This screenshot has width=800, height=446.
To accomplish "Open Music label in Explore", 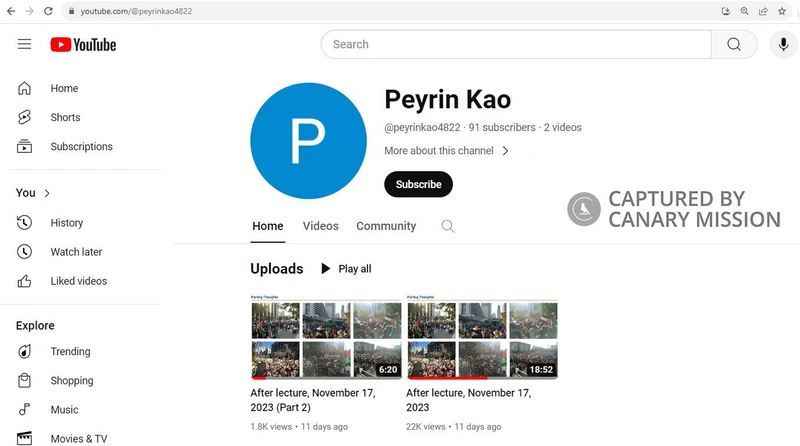I will 64,410.
